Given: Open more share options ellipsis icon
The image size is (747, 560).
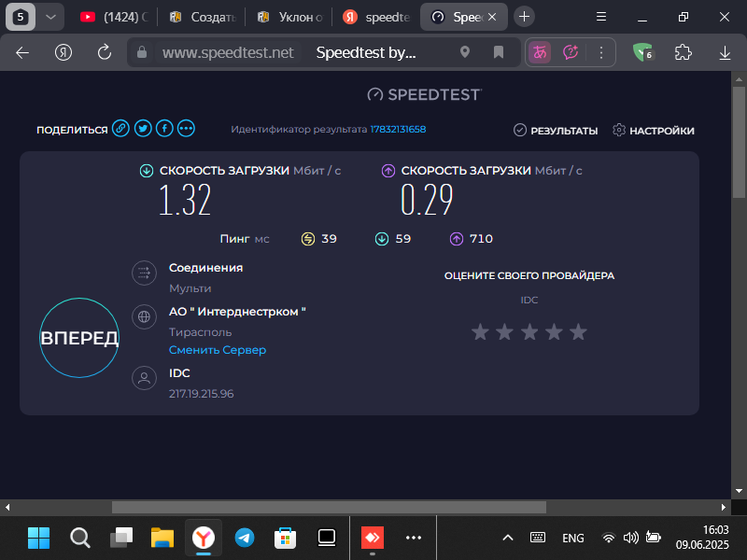Looking at the screenshot, I should (186, 128).
